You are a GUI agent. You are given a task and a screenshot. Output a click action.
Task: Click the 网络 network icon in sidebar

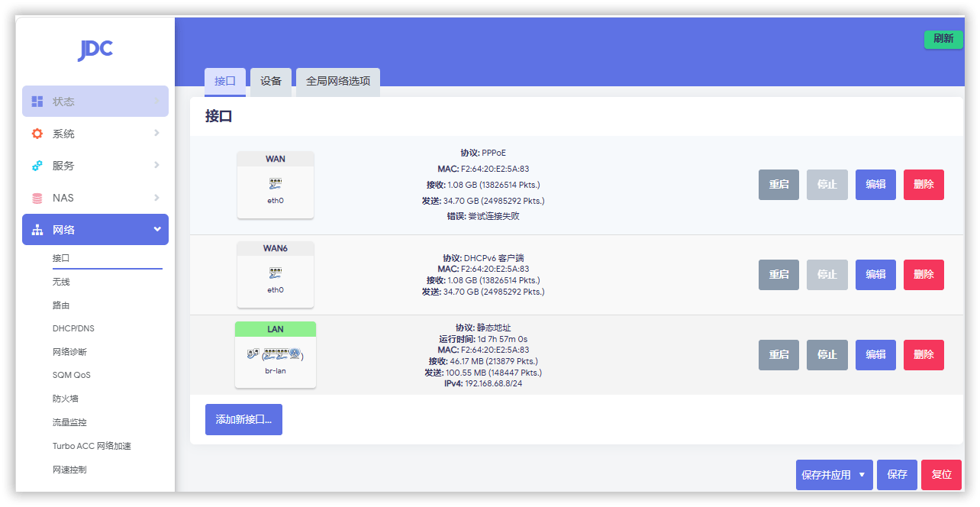point(37,230)
